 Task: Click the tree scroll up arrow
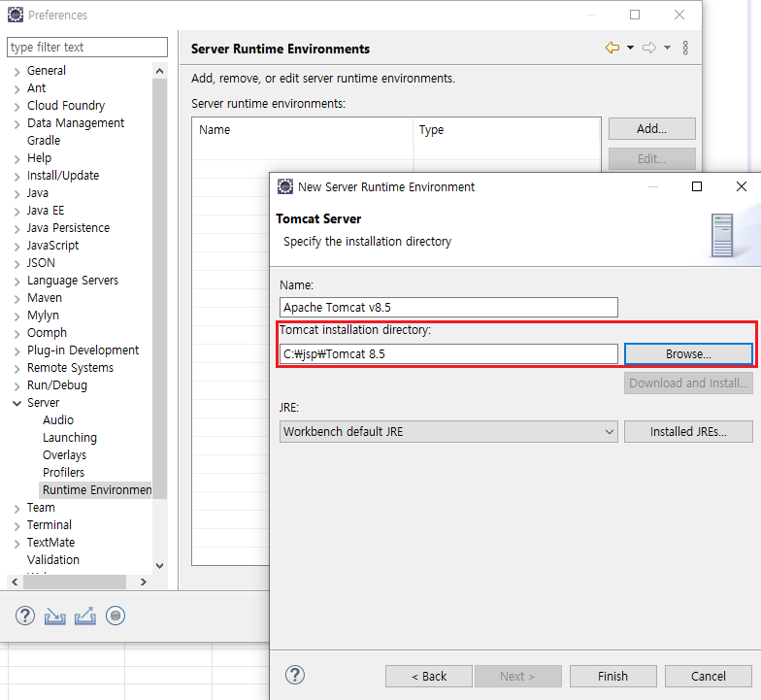pos(159,72)
